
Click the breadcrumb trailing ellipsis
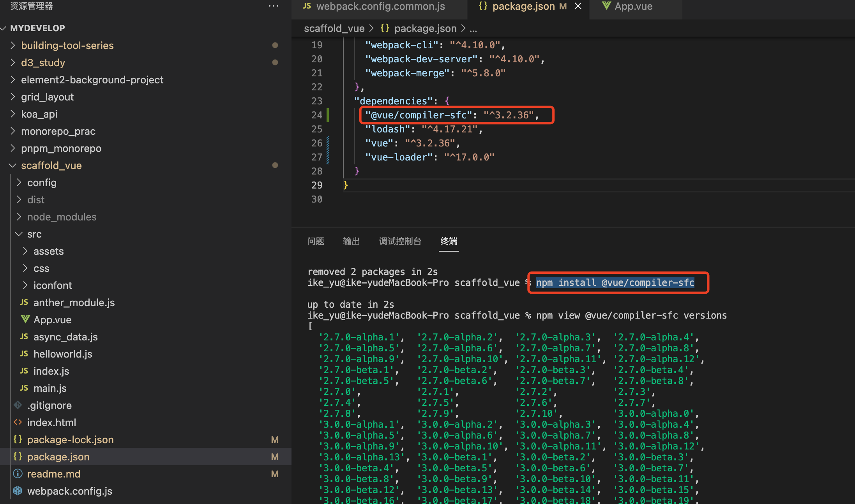click(473, 28)
